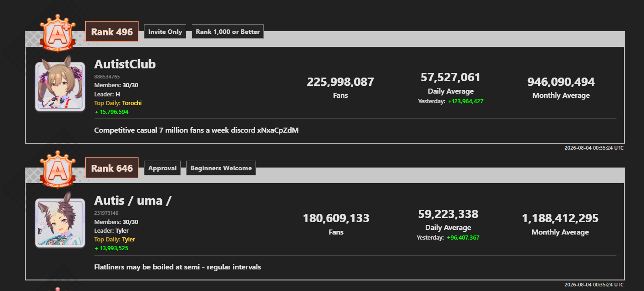Viewport: 644px width, 291px height.
Task: Click Members: 30/30 under AutistClub
Action: (x=116, y=85)
